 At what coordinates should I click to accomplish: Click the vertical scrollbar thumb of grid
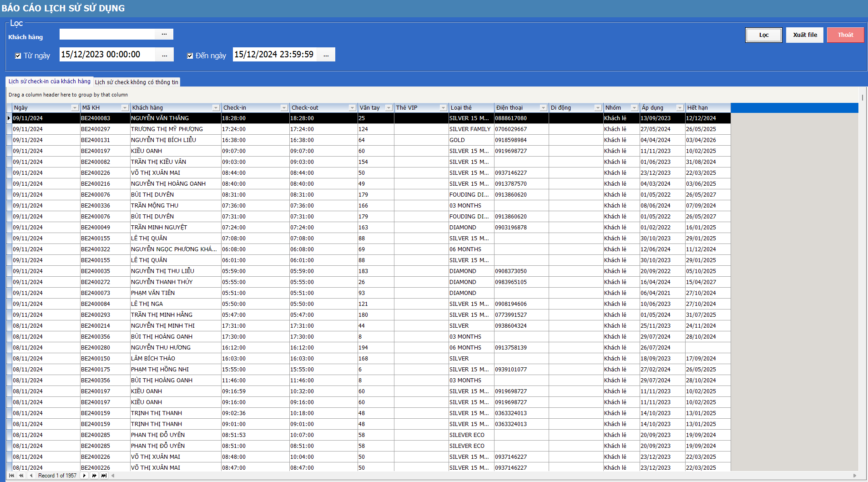pyautogui.click(x=863, y=97)
